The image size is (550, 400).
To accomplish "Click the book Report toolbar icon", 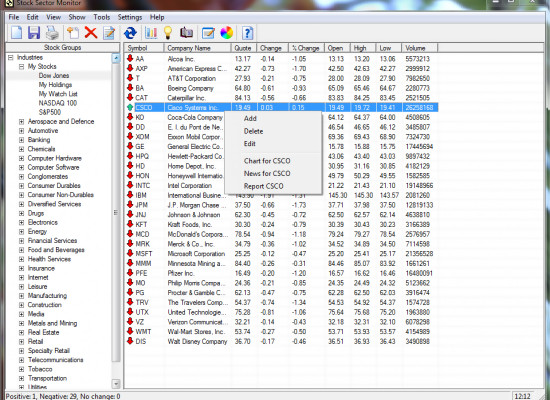I will click(x=187, y=33).
